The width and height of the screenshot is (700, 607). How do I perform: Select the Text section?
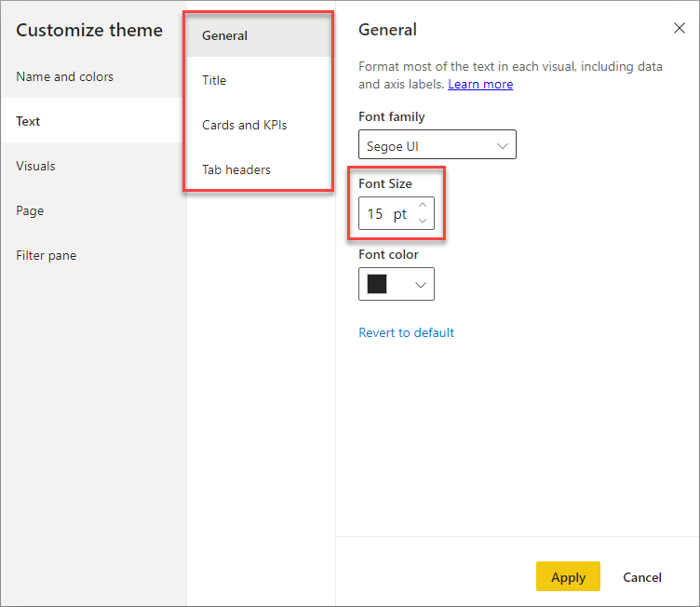94,121
